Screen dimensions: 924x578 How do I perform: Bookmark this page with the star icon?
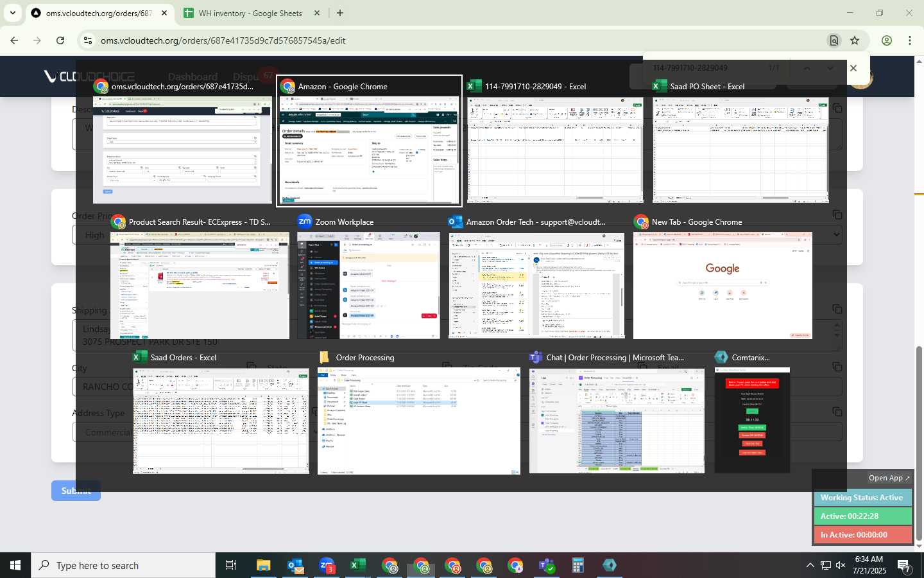(855, 40)
